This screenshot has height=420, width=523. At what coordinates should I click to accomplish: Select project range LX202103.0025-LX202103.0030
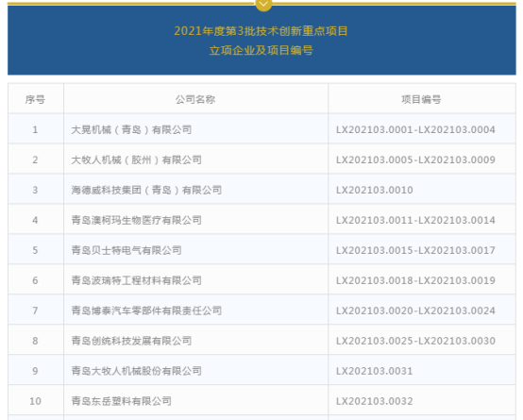coord(415,341)
